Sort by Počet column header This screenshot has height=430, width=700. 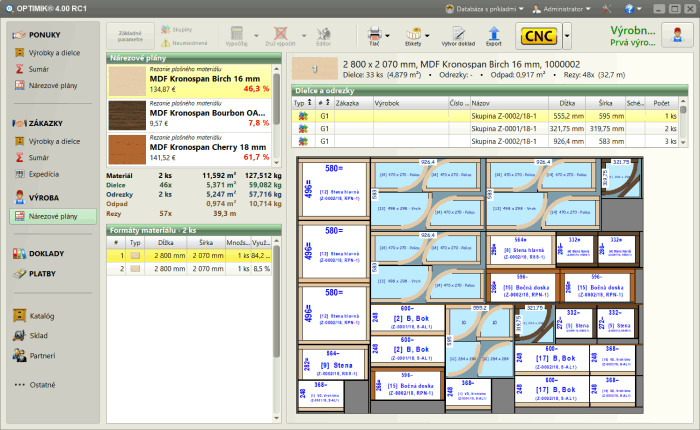pyautogui.click(x=662, y=103)
